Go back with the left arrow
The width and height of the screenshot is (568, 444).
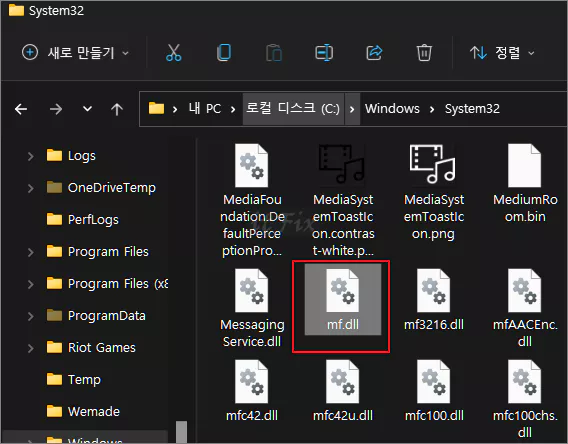tap(21, 109)
